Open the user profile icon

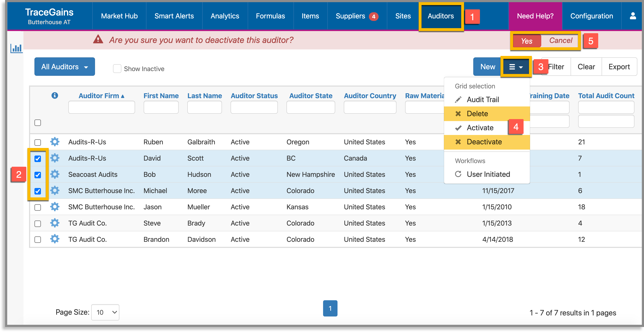coord(633,16)
